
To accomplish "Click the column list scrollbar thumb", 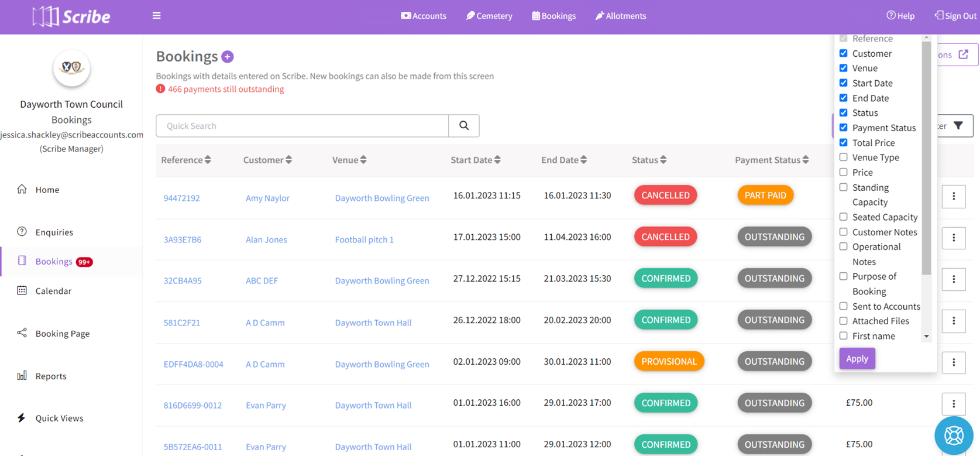I will (926, 158).
